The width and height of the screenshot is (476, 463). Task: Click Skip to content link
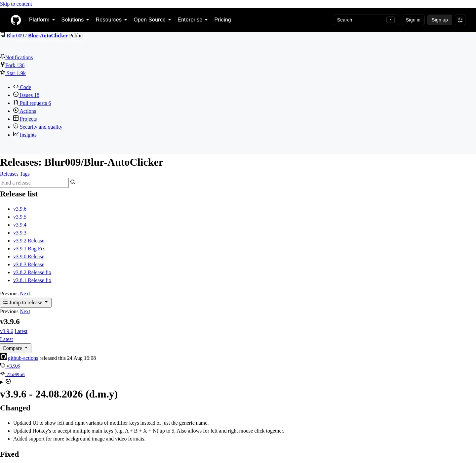point(16,4)
